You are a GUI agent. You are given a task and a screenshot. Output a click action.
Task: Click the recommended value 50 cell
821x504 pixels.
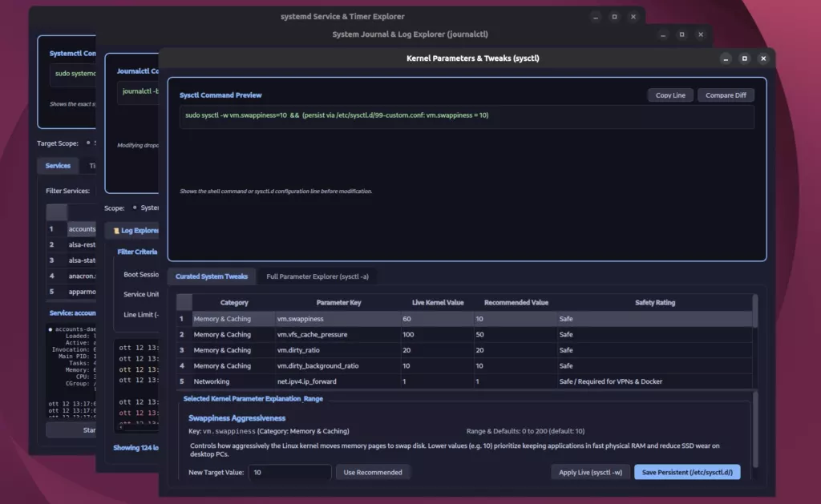516,334
